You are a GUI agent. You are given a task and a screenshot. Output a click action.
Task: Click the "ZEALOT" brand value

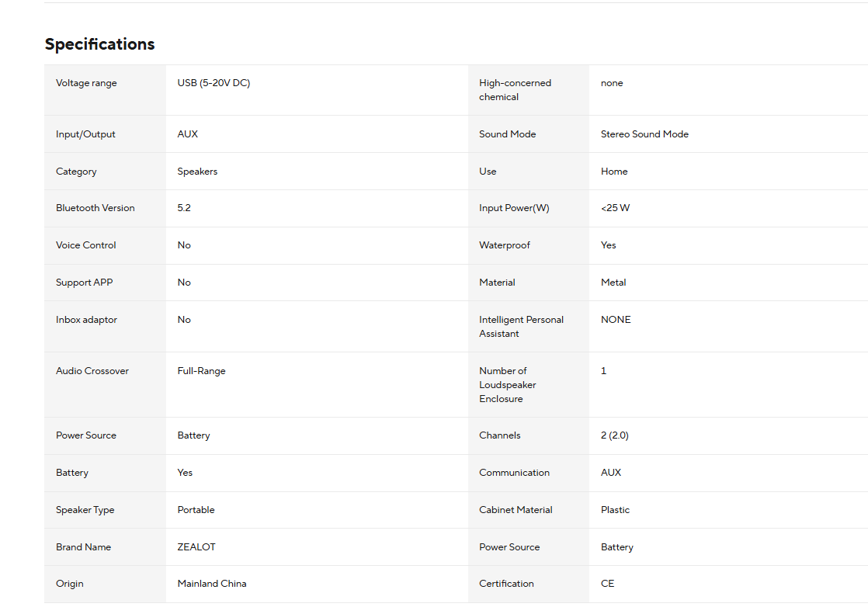point(196,546)
